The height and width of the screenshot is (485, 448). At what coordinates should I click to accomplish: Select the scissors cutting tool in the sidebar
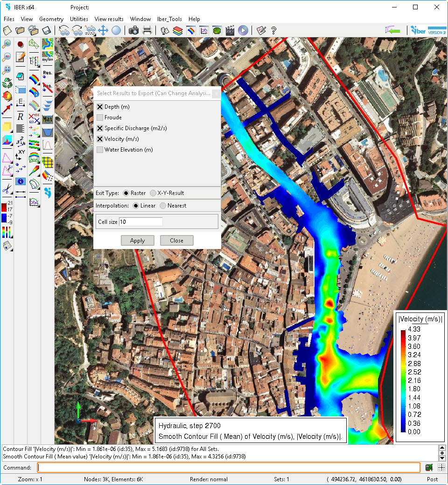click(6, 188)
